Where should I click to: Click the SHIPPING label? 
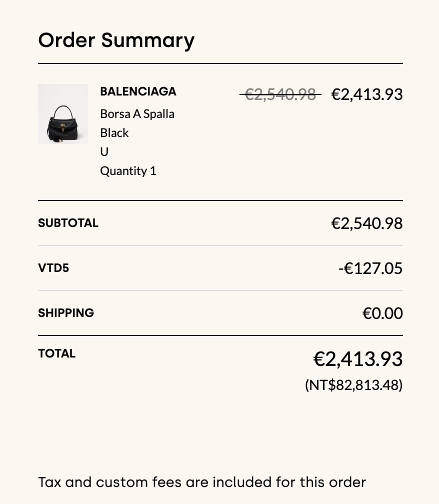66,313
